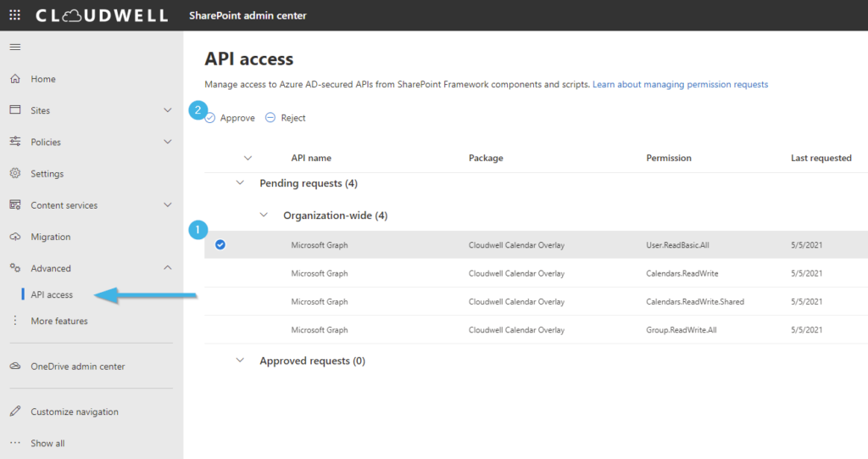Screen dimensions: 868x459
Task: Click the Customize navigation pencil icon
Action: (15, 411)
